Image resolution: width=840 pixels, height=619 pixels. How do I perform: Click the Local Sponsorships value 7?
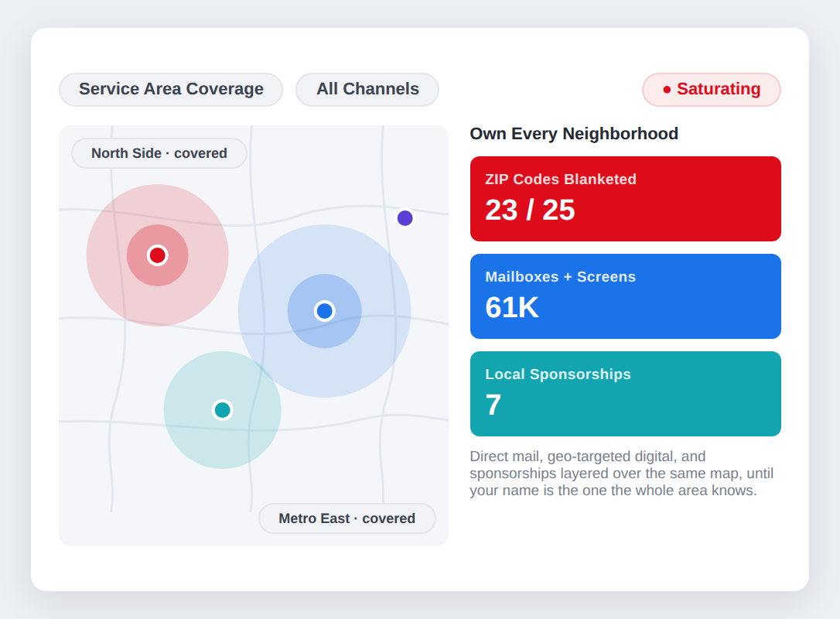pos(493,405)
